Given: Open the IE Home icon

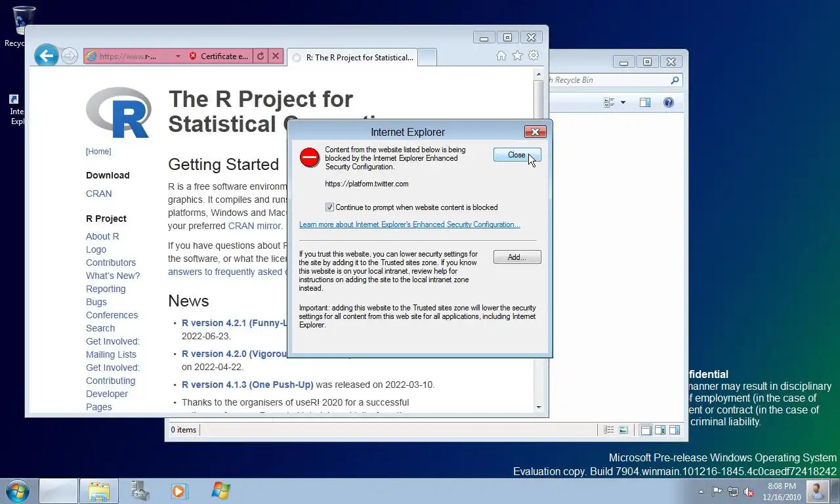Looking at the screenshot, I should [x=501, y=56].
